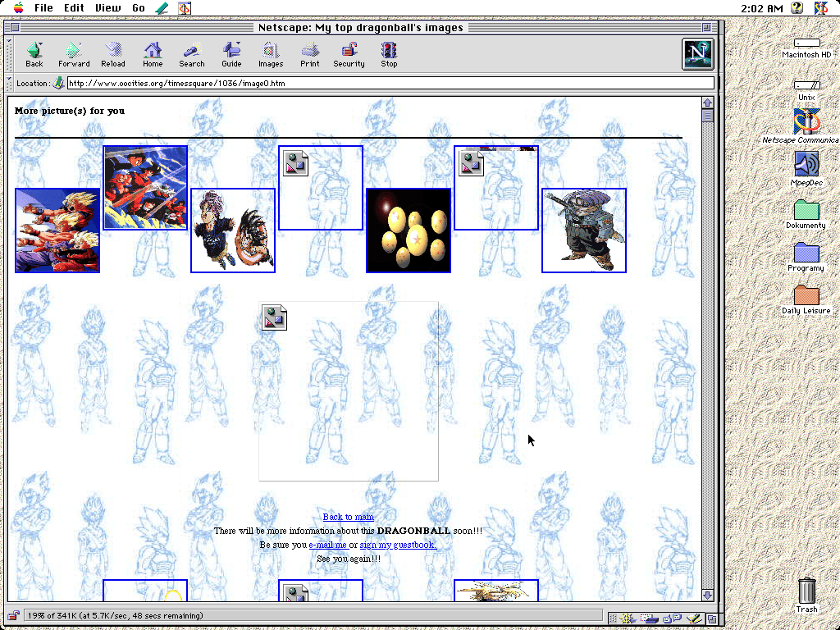Click the Guide toolbar button

click(x=231, y=54)
